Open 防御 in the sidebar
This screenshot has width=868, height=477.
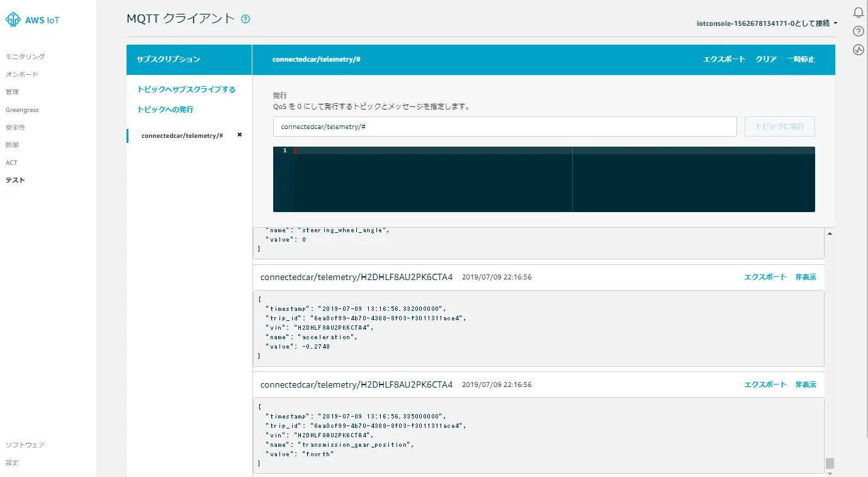pyautogui.click(x=12, y=145)
